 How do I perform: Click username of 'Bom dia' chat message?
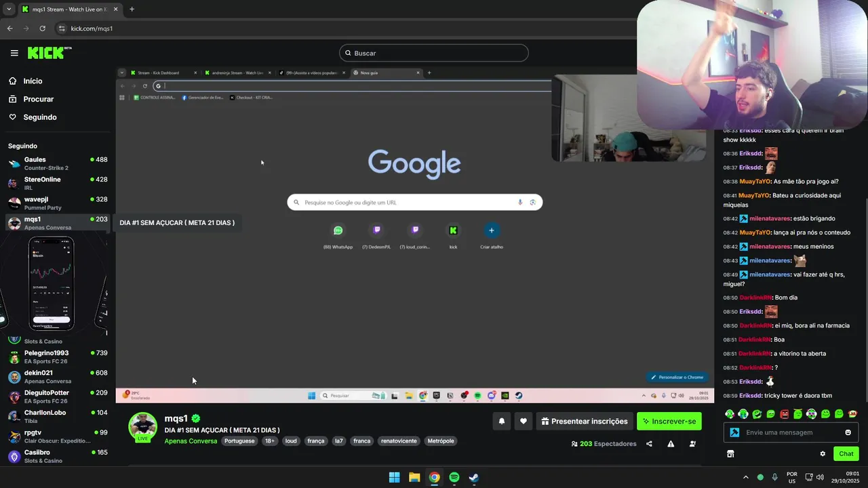tap(755, 298)
